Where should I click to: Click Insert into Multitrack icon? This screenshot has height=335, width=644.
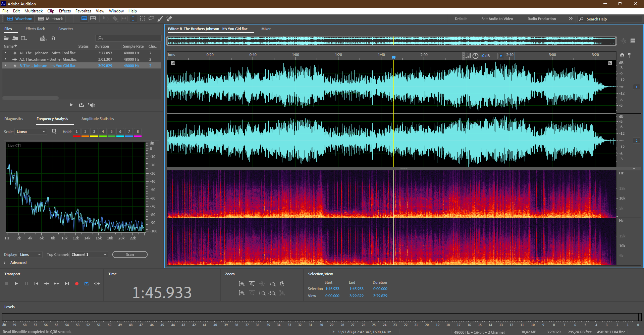click(x=43, y=38)
